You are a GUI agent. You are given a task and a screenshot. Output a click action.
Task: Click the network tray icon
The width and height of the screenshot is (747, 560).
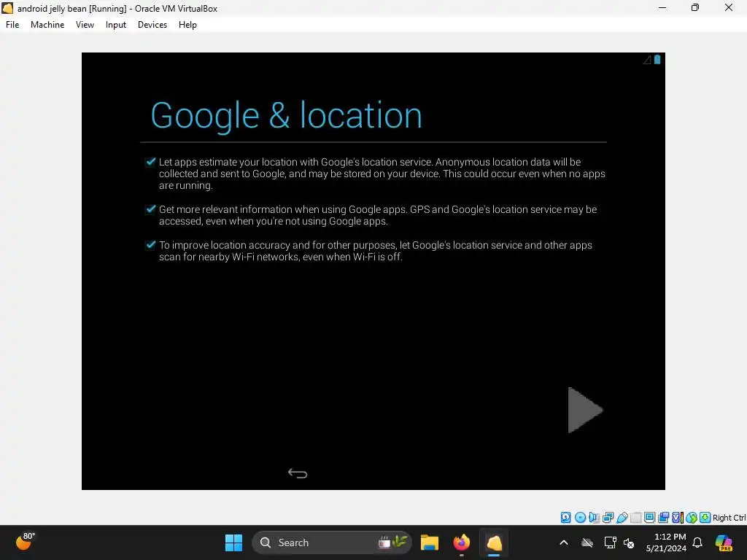(x=610, y=542)
